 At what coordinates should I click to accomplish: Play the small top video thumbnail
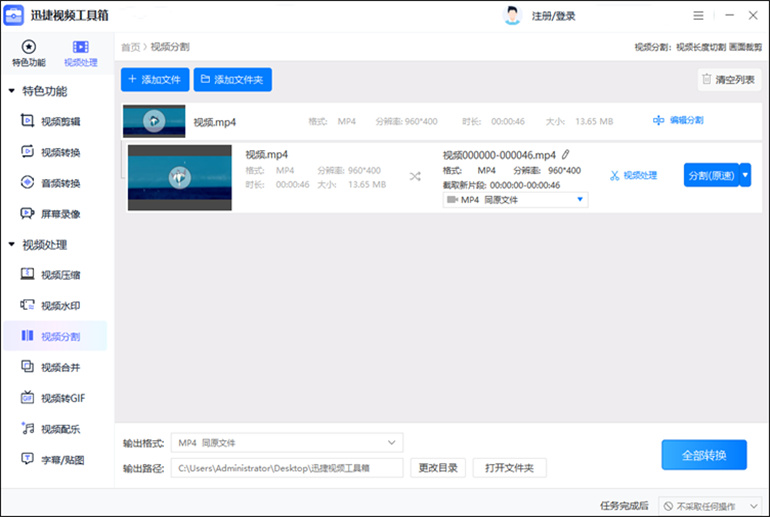click(154, 121)
